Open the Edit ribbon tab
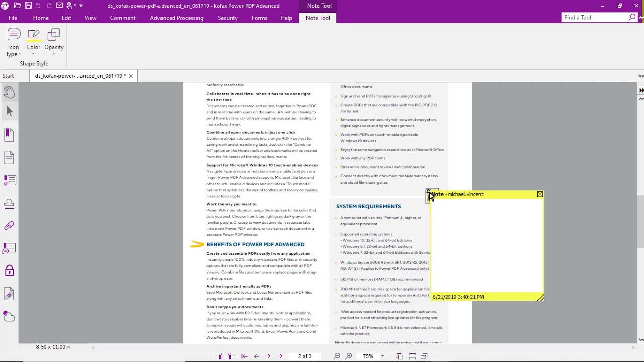644x362 pixels. point(66,18)
